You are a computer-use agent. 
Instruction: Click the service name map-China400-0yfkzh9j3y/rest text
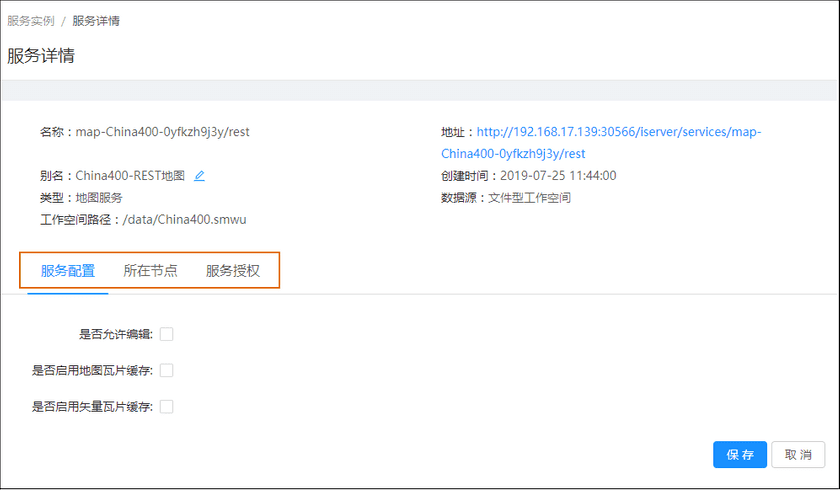click(x=162, y=132)
